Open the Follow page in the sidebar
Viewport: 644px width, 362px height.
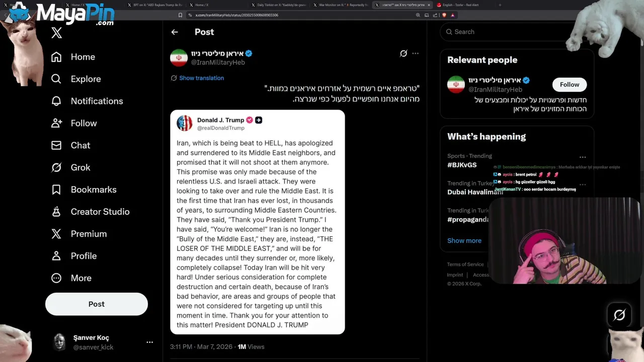(x=74, y=123)
